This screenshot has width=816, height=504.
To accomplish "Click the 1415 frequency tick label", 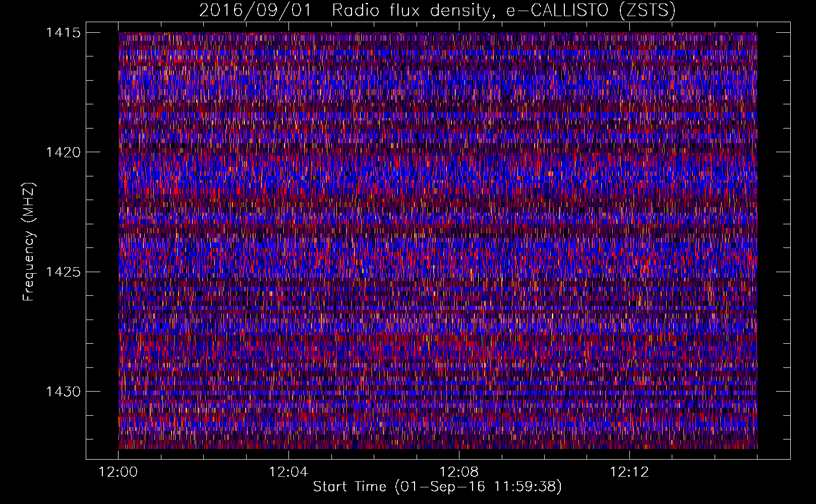I will (x=64, y=33).
